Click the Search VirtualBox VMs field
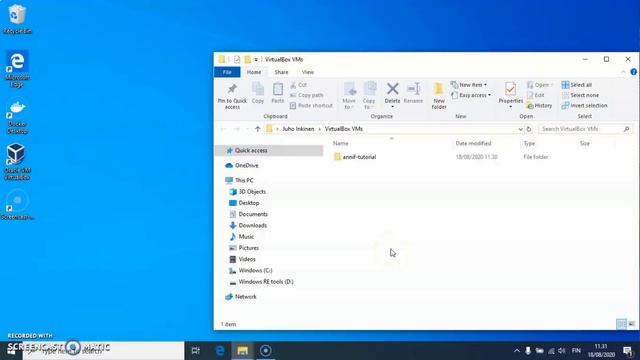 584,129
